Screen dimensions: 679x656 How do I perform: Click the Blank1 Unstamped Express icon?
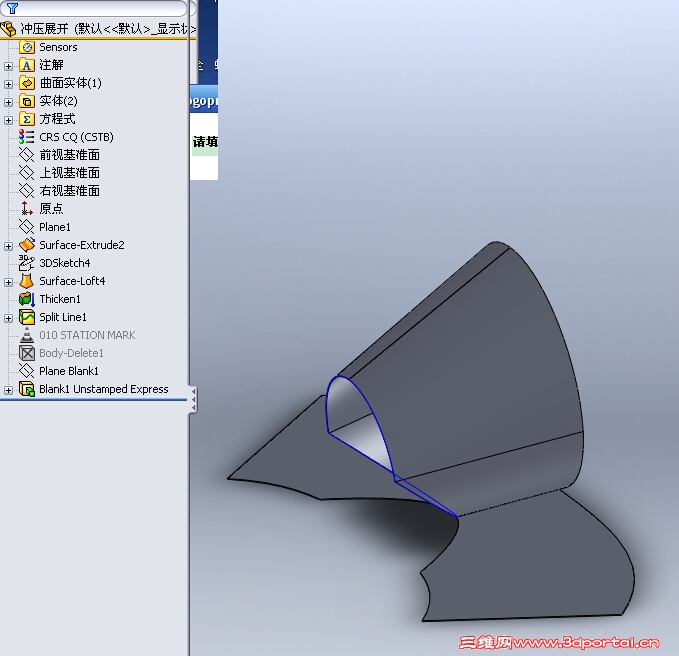pyautogui.click(x=27, y=389)
